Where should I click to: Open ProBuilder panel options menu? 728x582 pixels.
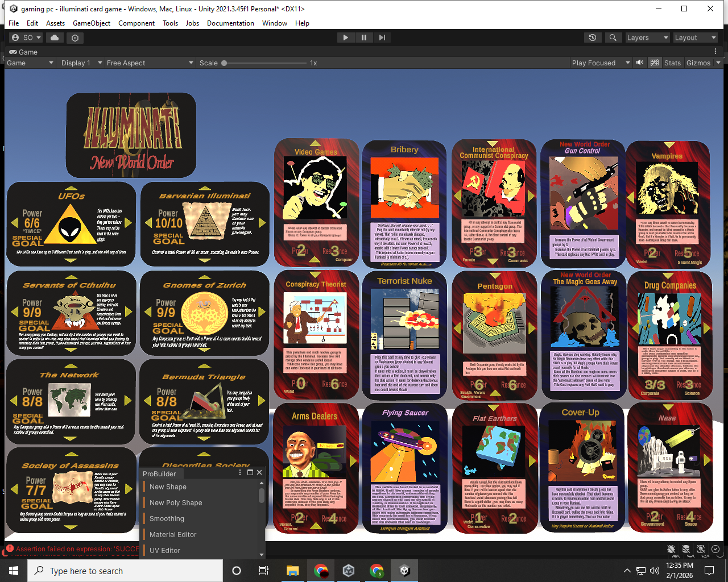click(240, 472)
